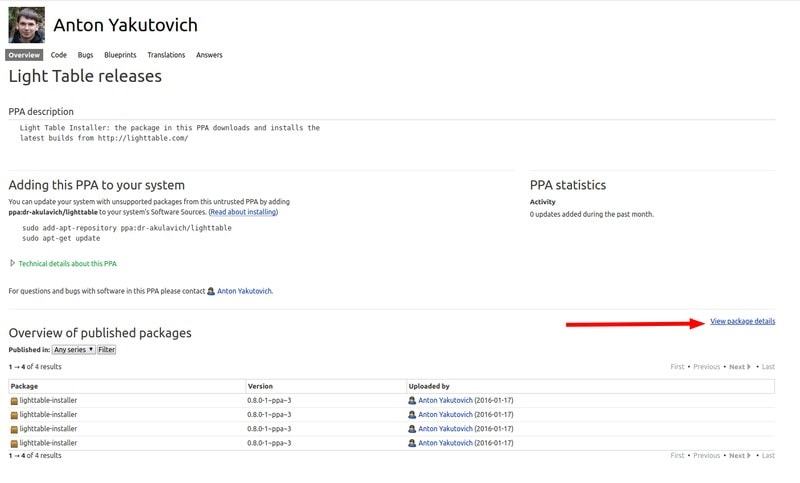The height and width of the screenshot is (483, 800).
Task: Click the package icon in second row
Action: click(14, 415)
